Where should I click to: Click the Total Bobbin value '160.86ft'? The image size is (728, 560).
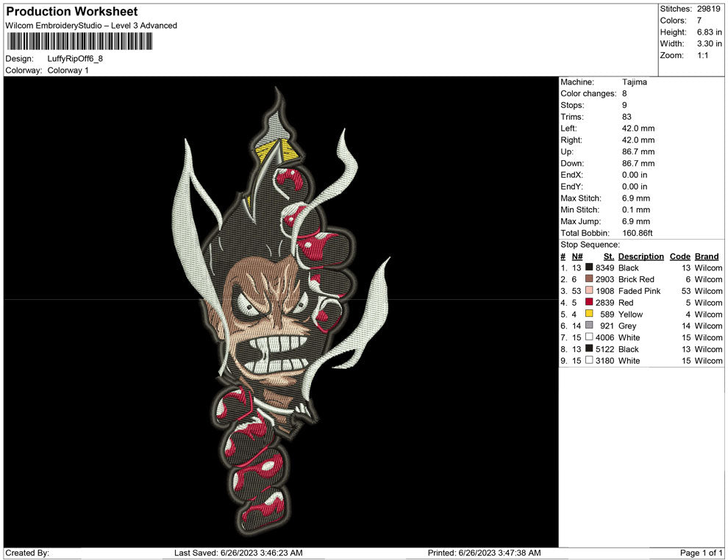[637, 233]
